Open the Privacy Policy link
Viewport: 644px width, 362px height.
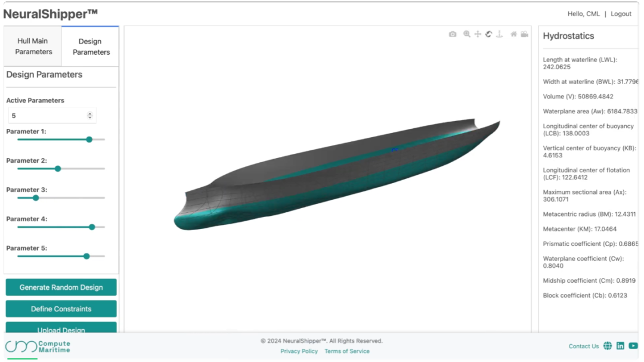299,351
